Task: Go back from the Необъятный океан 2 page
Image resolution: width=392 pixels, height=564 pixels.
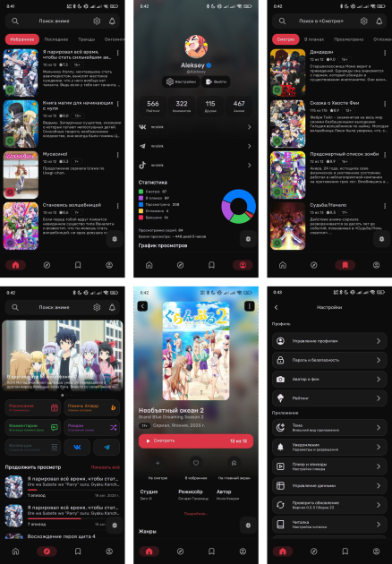Action: click(143, 306)
